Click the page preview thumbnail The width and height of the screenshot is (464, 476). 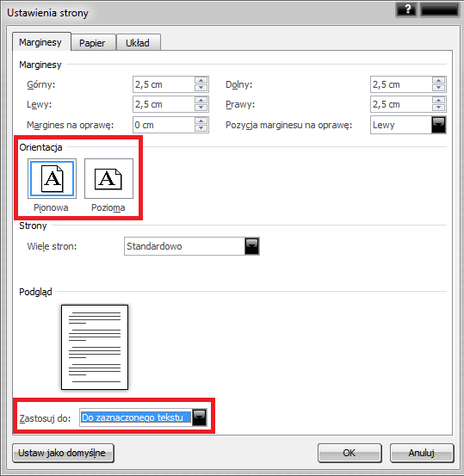tap(95, 347)
